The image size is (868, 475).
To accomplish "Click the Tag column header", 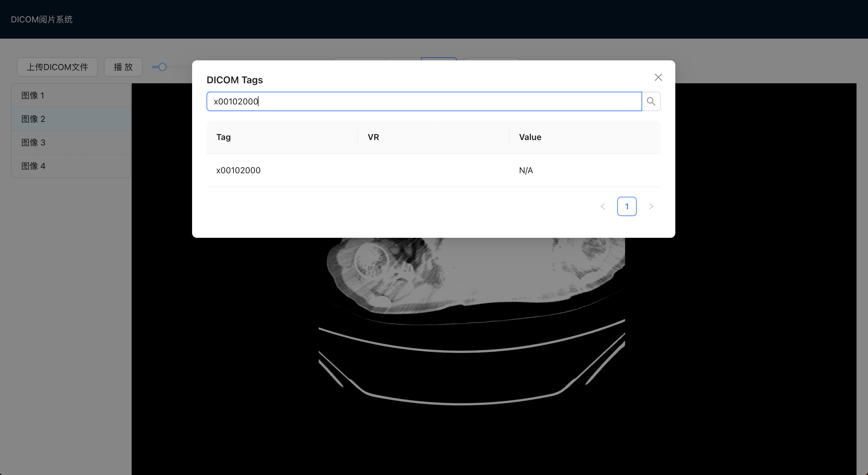I will point(223,137).
